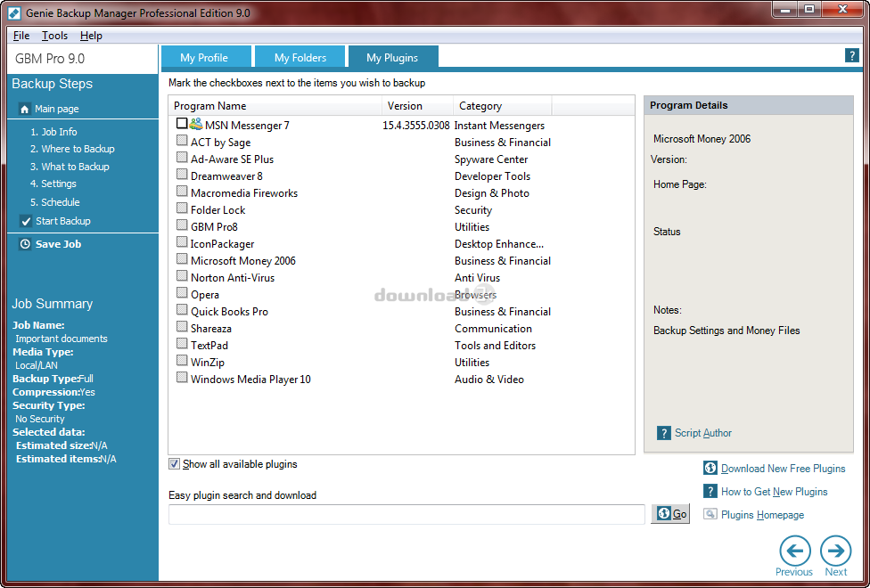The width and height of the screenshot is (870, 588).
Task: Click the Previous arrow icon
Action: [x=794, y=551]
